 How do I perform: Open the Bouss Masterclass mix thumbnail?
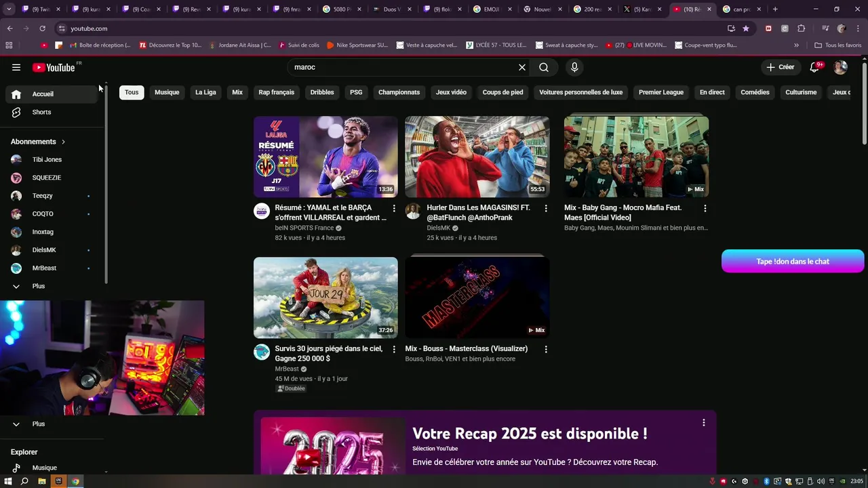(477, 298)
